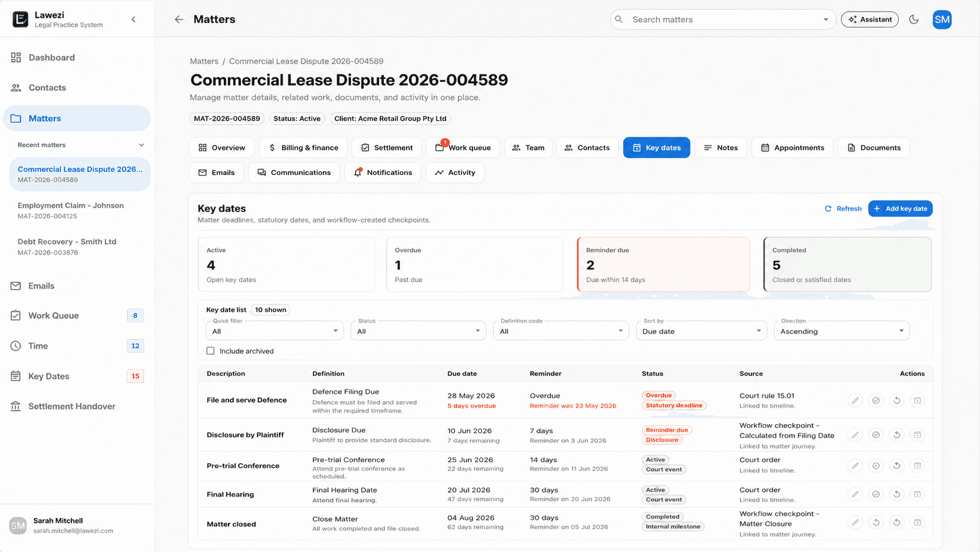Collapse the Recent matters list
Screen dimensions: 980x552
tap(141, 145)
